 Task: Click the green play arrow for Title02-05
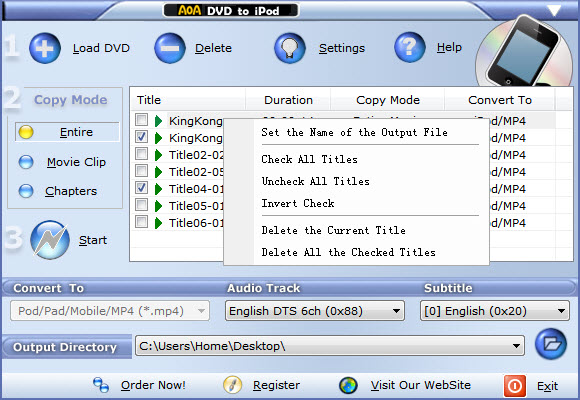[158, 172]
